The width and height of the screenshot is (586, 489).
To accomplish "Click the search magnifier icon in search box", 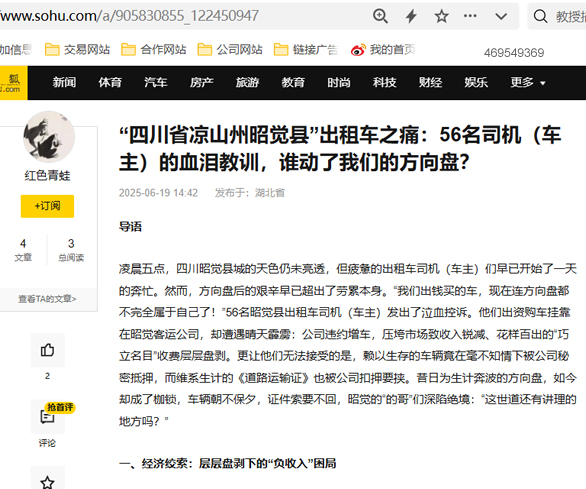I will coord(540,16).
